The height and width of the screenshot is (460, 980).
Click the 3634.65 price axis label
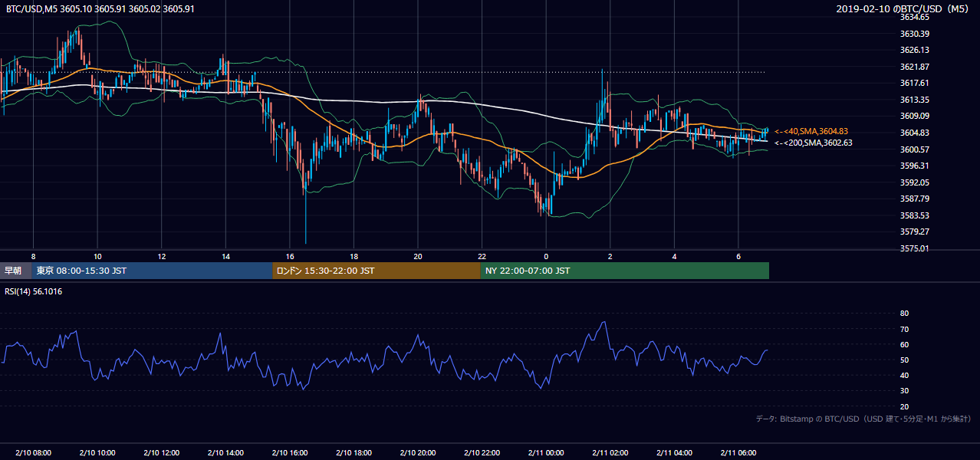(915, 17)
